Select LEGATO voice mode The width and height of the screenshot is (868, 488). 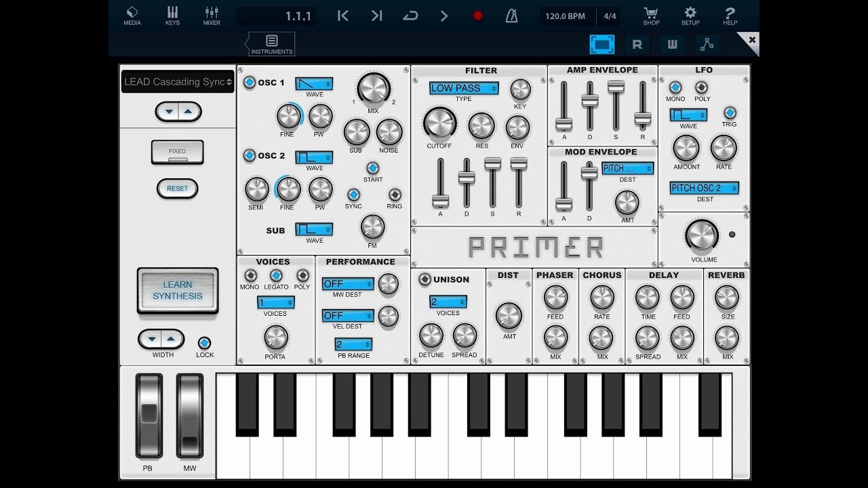click(x=276, y=275)
